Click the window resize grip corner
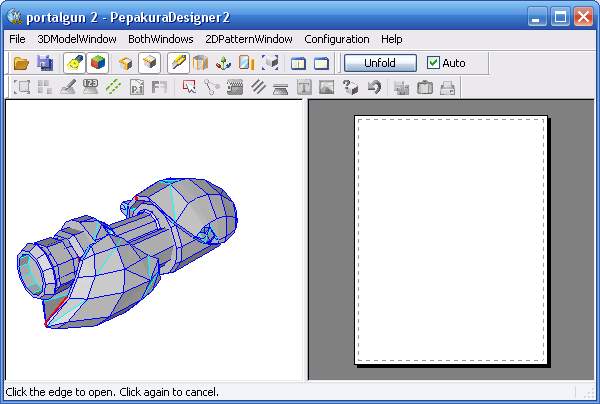 589,393
